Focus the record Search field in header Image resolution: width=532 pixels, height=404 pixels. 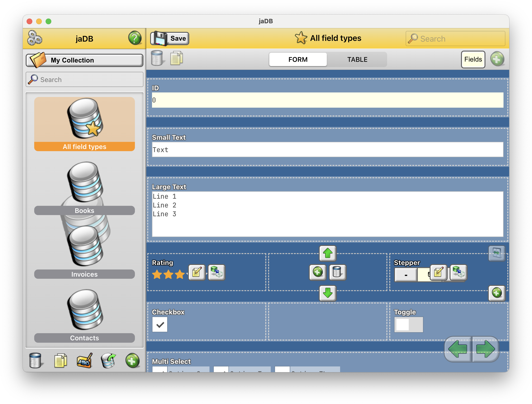pos(455,38)
